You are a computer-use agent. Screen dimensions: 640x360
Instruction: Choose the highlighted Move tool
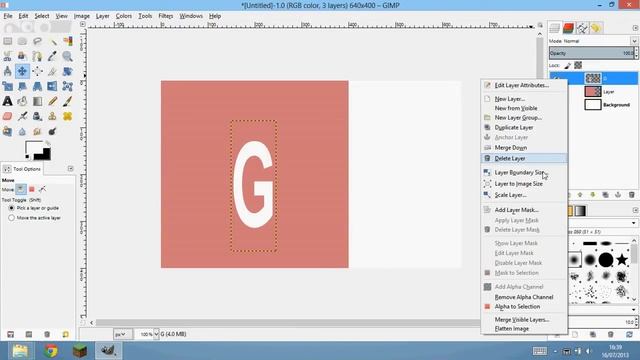point(22,71)
